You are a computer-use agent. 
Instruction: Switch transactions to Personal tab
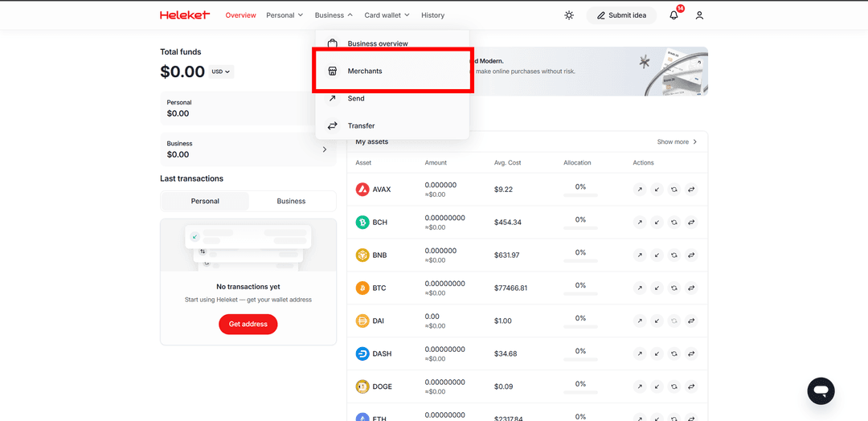pyautogui.click(x=206, y=202)
